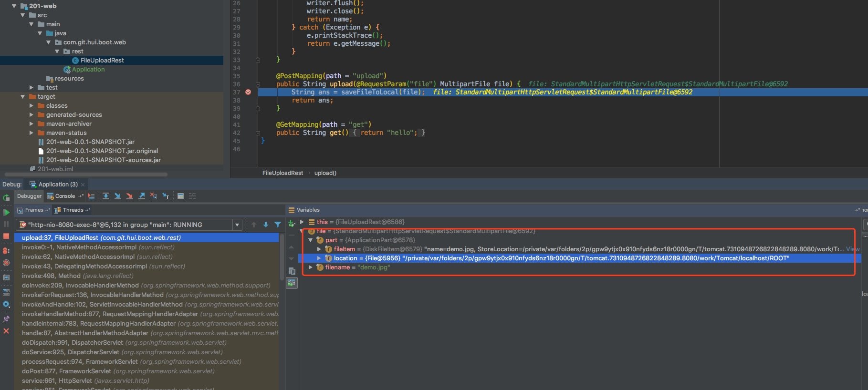Select the Threads tab

[x=73, y=210]
